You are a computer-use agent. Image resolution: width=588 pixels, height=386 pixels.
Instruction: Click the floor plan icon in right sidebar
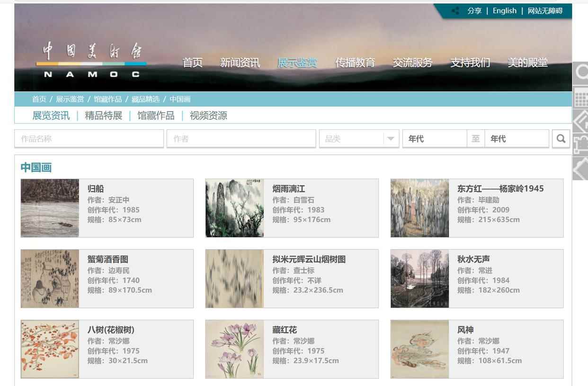click(581, 144)
